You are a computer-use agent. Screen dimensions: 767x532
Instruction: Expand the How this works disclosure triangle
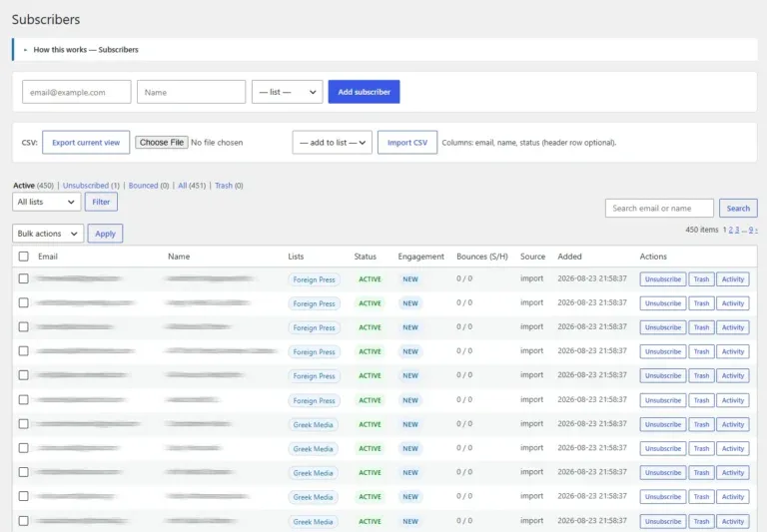click(25, 50)
